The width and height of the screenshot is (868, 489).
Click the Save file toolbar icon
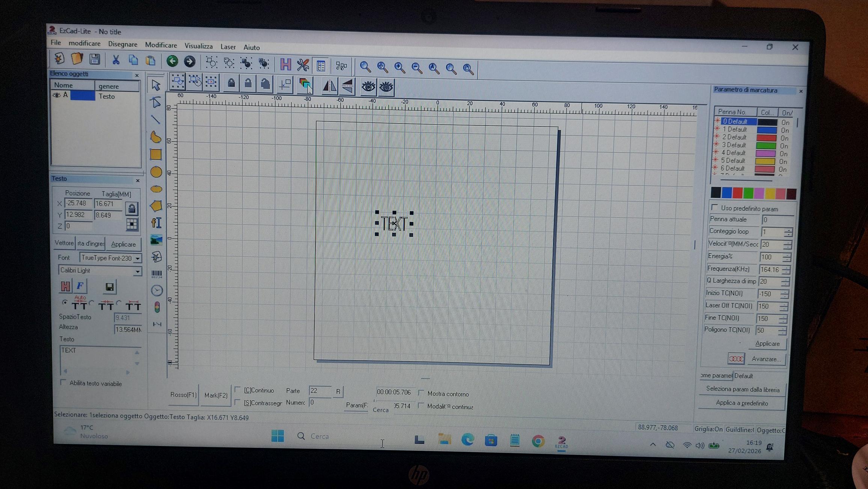(95, 59)
